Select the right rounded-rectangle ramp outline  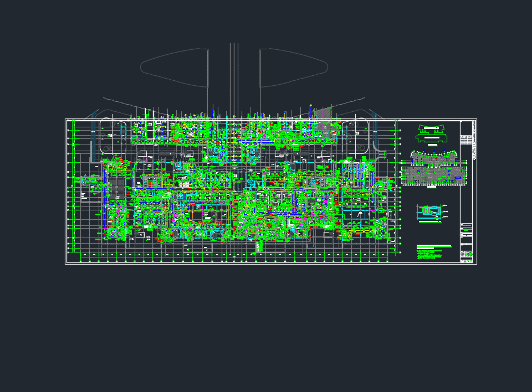click(355, 136)
